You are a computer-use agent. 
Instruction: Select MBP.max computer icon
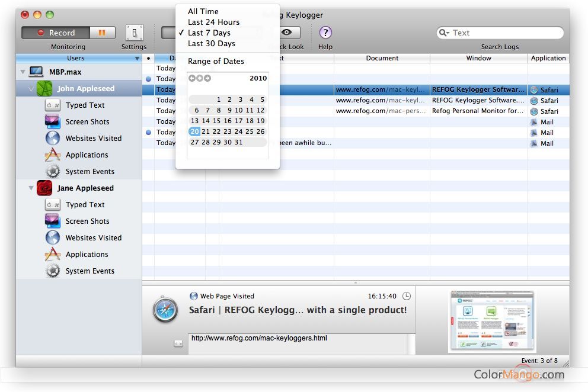point(36,71)
